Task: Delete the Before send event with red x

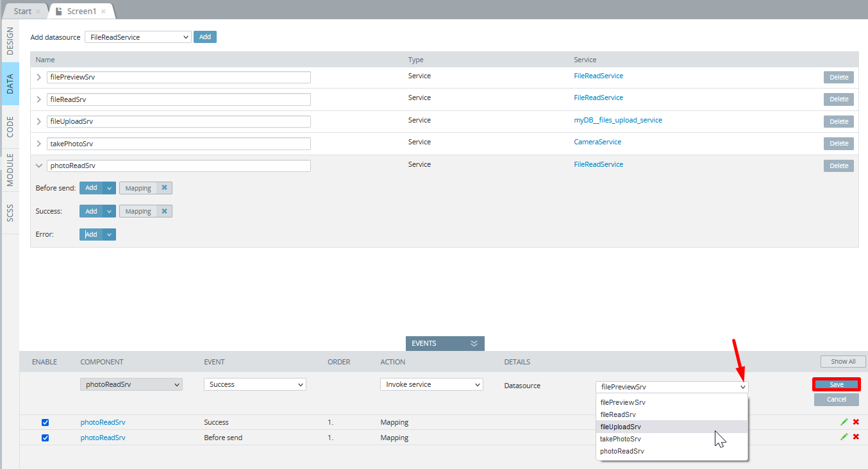Action: tap(856, 436)
